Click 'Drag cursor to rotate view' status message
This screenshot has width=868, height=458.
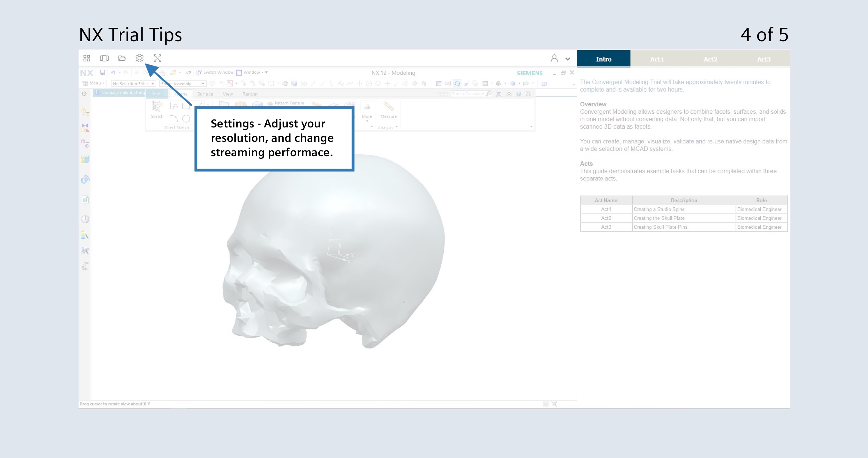[x=115, y=404]
